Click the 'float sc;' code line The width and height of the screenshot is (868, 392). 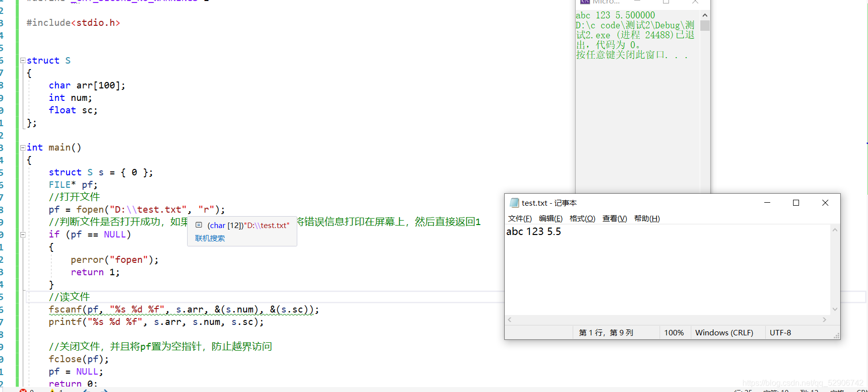pyautogui.click(x=73, y=110)
